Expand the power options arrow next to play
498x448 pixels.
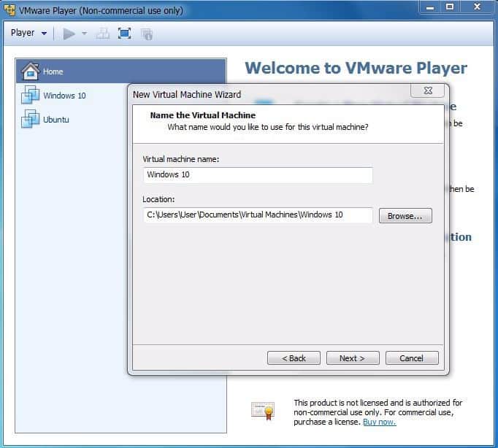point(84,34)
